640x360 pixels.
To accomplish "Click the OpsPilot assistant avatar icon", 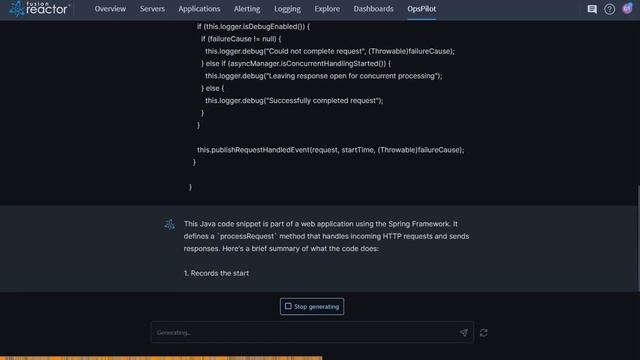I will coord(169,224).
